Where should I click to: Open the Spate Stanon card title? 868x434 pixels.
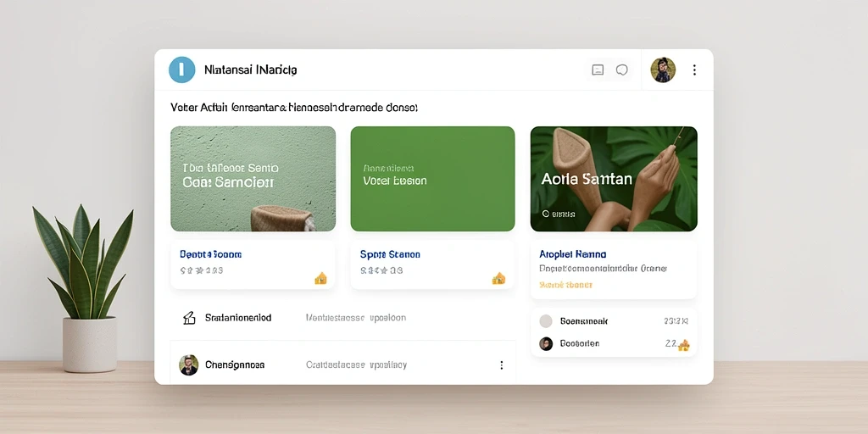390,254
